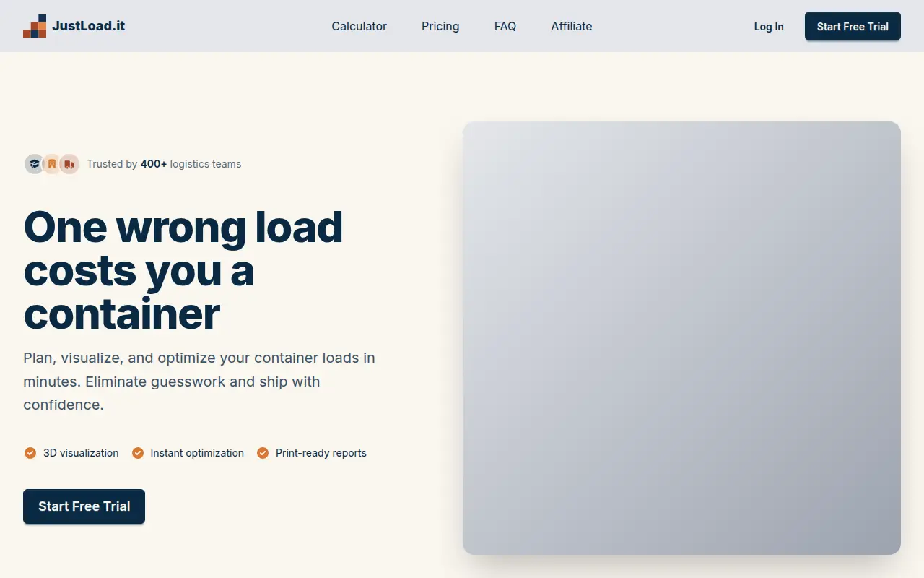Click the Log In link
This screenshot has height=578, width=924.
coord(769,27)
